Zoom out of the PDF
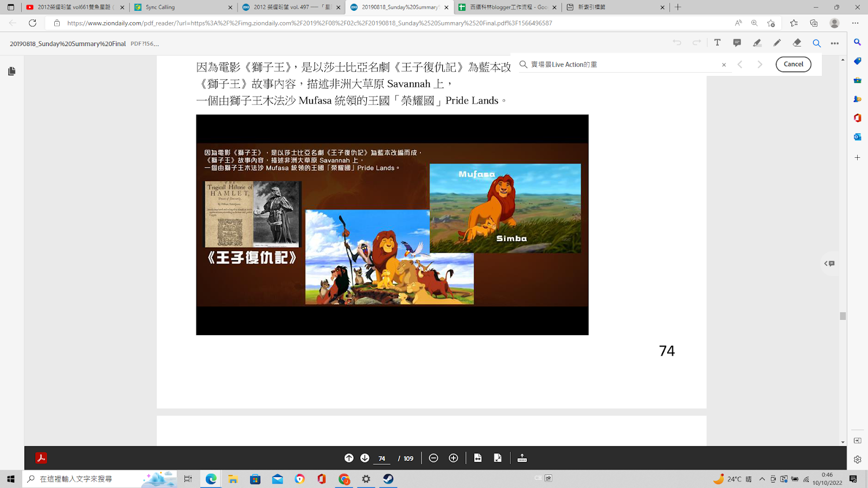The height and width of the screenshot is (488, 868). 433,458
